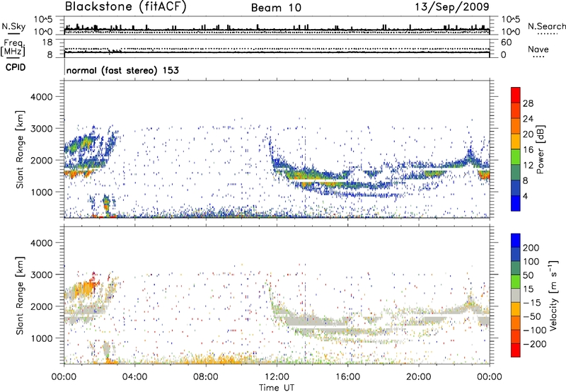Click the 'N.Sky' legend label
Screen dimensions: 566x392
point(13,26)
